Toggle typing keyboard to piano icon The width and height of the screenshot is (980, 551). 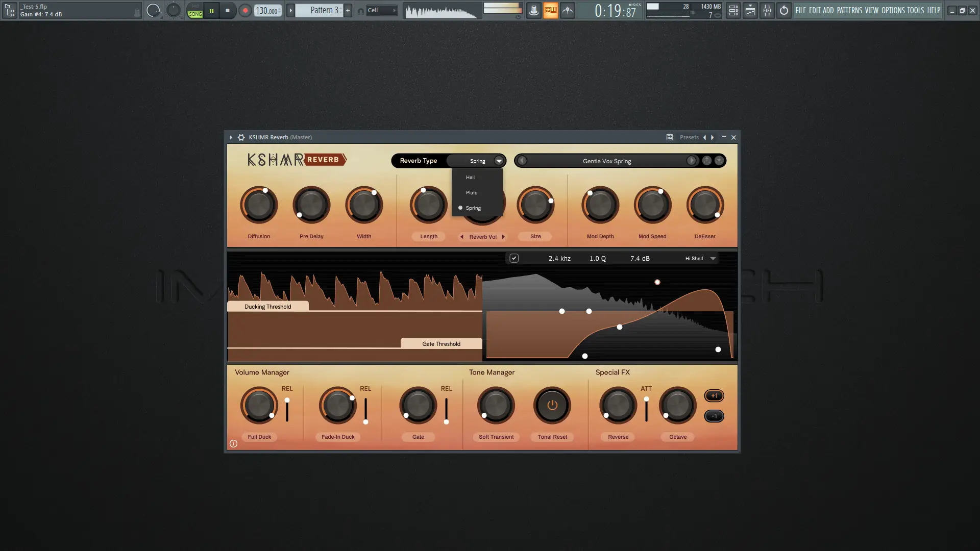(x=550, y=10)
